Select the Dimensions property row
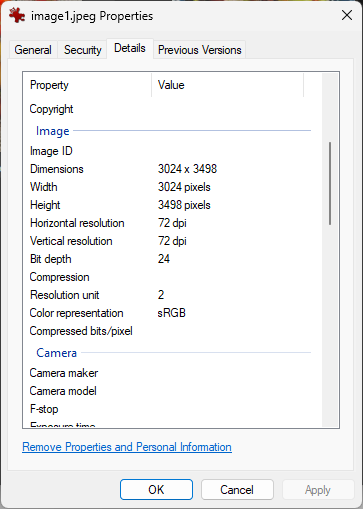363x509 pixels. [x=170, y=169]
